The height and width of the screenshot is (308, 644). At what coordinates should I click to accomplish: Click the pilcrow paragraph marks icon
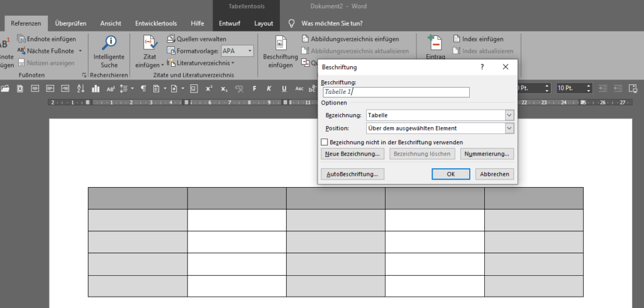click(x=143, y=88)
